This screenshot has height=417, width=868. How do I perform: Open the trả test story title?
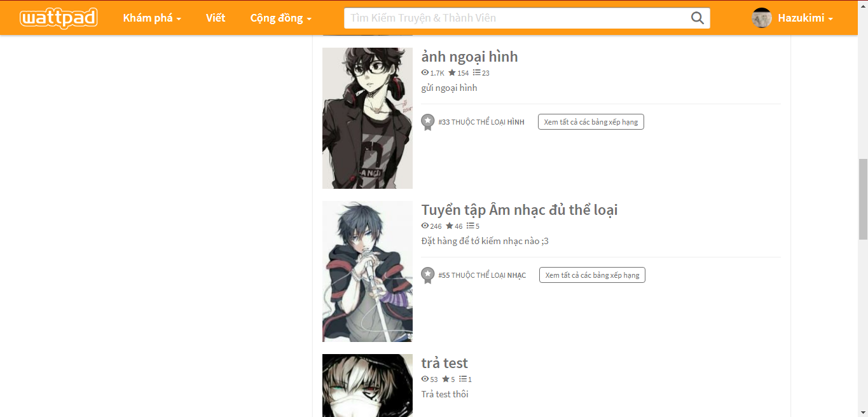point(444,363)
